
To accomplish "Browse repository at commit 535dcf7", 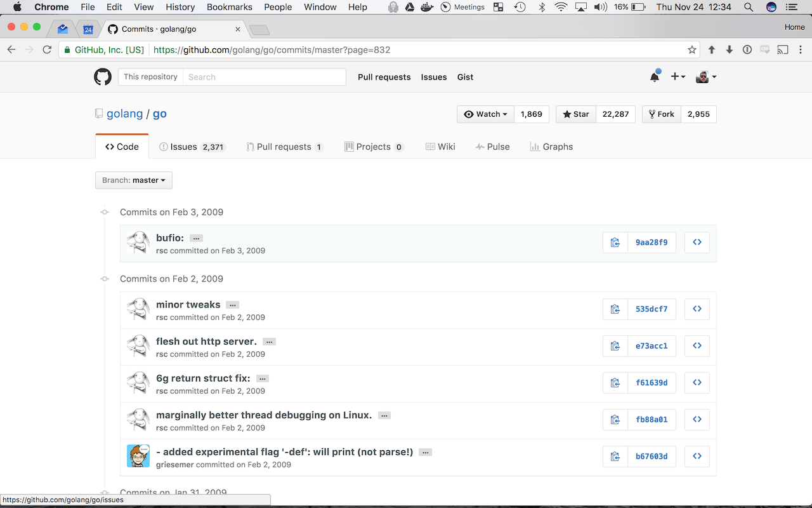I will 697,309.
